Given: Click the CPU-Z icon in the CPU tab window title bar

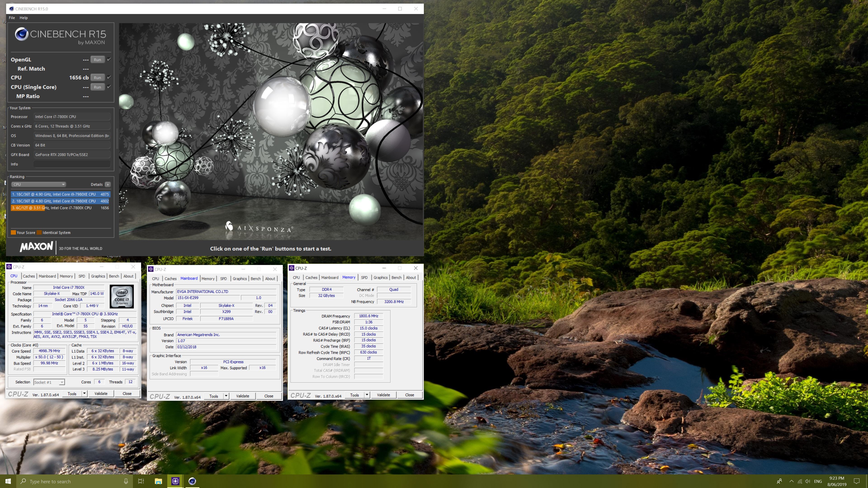Looking at the screenshot, I should [x=9, y=267].
